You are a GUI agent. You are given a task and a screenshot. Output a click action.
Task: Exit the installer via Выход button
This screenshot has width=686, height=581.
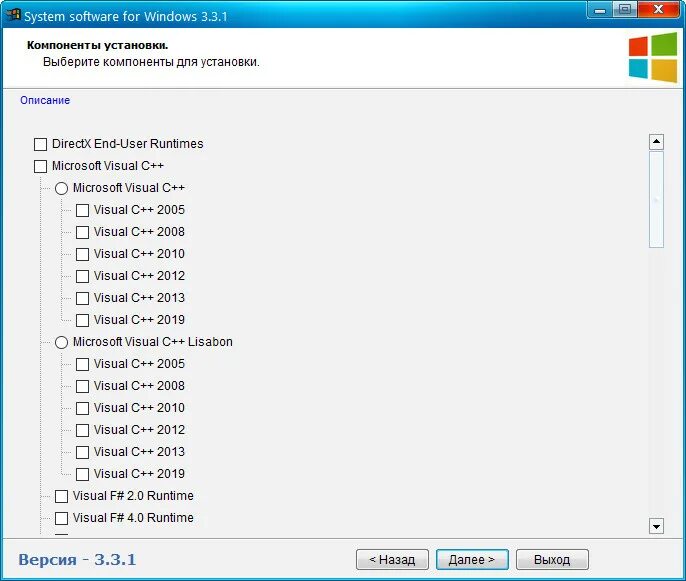(x=552, y=560)
